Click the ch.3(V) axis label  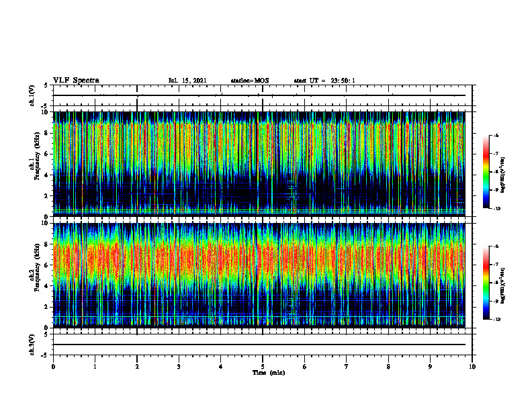click(32, 345)
